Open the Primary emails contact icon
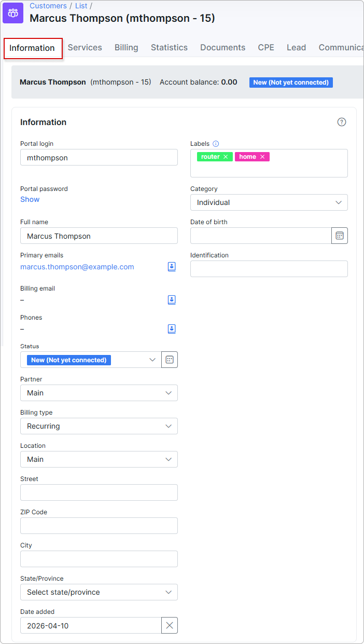 (x=172, y=267)
